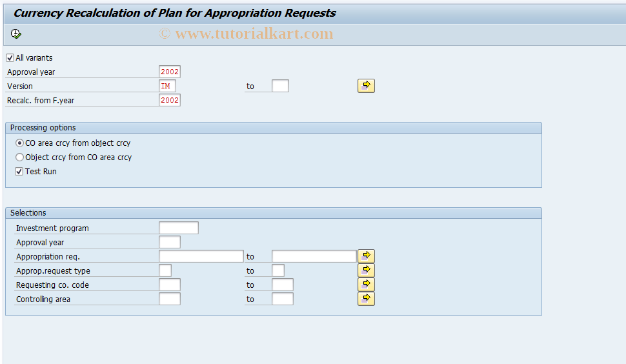The width and height of the screenshot is (626, 364).
Task: Click the Approp.request type 'to' field
Action: click(x=278, y=270)
